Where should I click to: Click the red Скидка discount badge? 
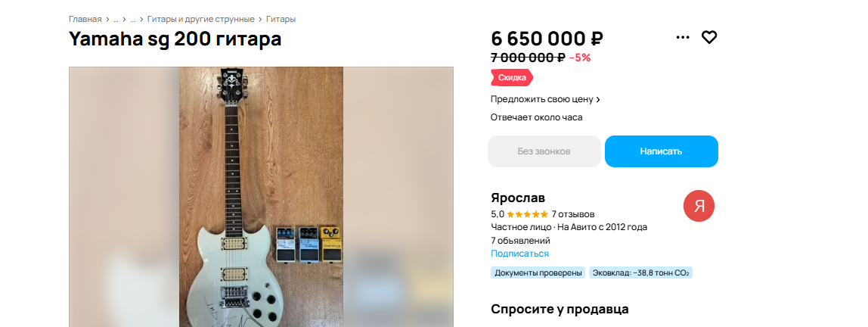511,78
